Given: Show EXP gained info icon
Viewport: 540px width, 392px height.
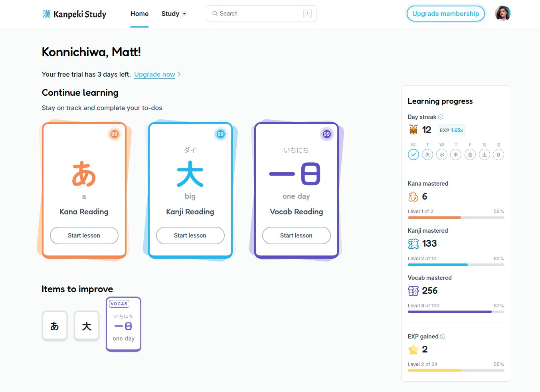Looking at the screenshot, I should [443, 337].
